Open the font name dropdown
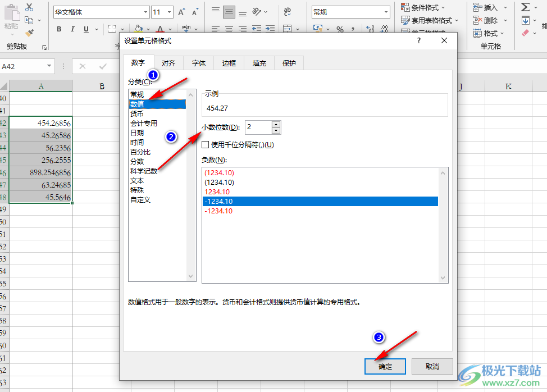Viewport: 547px width, 392px height. click(146, 12)
